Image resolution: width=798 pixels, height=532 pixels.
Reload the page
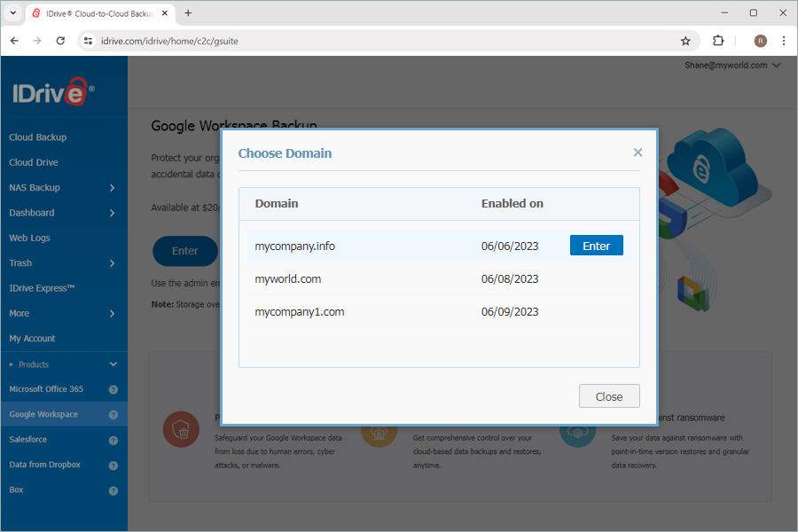[x=60, y=41]
